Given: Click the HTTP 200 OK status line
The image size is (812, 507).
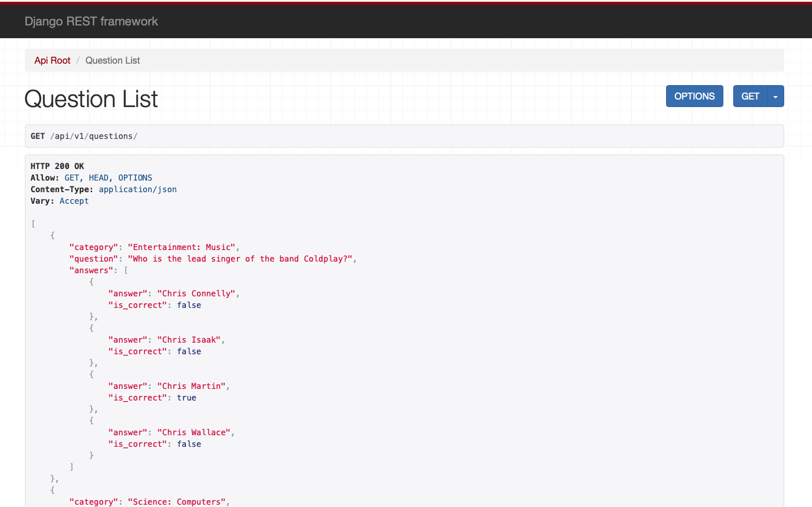Looking at the screenshot, I should point(57,166).
